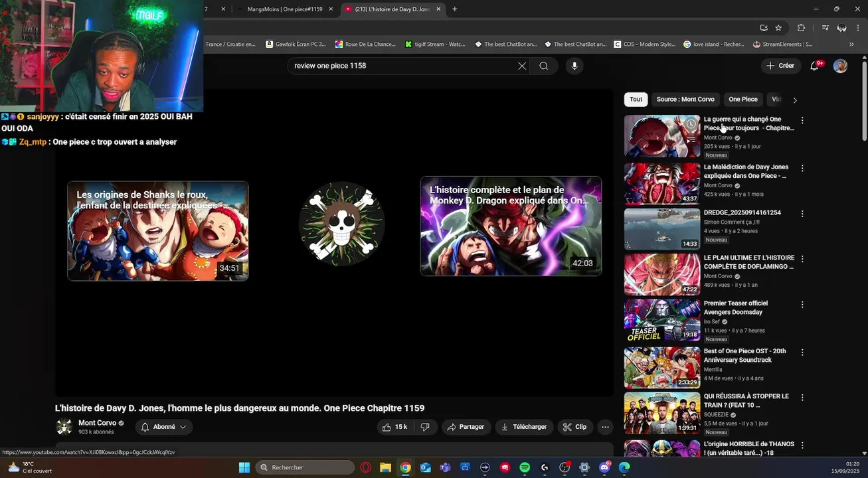Click install/cast icon in address bar

[x=764, y=28]
